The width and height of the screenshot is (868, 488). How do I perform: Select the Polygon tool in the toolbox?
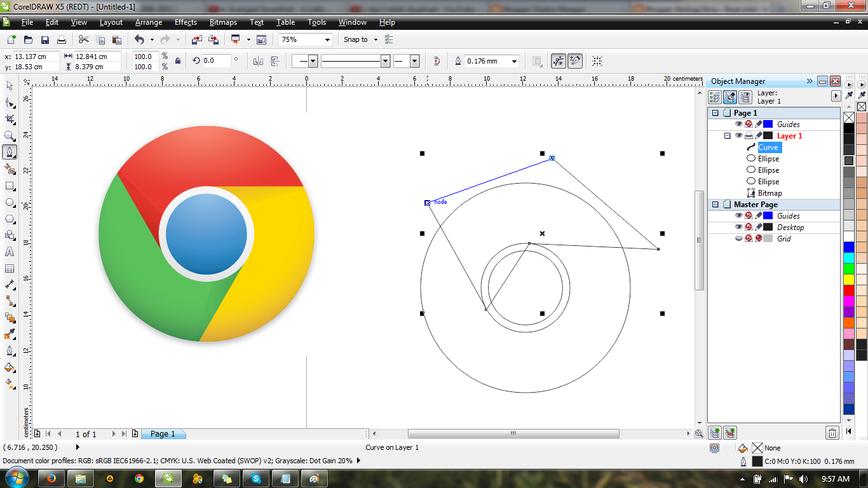click(x=10, y=219)
